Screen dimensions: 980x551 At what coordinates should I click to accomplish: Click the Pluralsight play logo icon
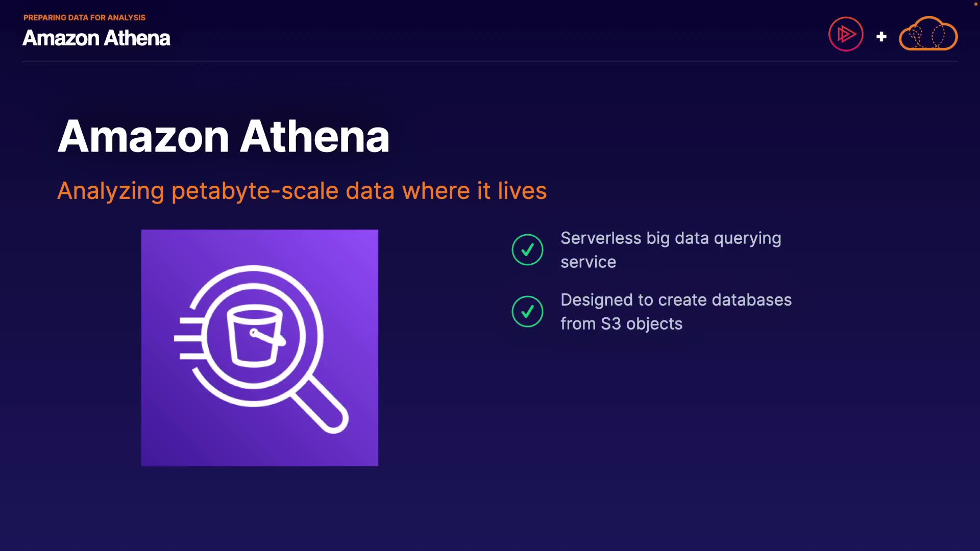846,34
